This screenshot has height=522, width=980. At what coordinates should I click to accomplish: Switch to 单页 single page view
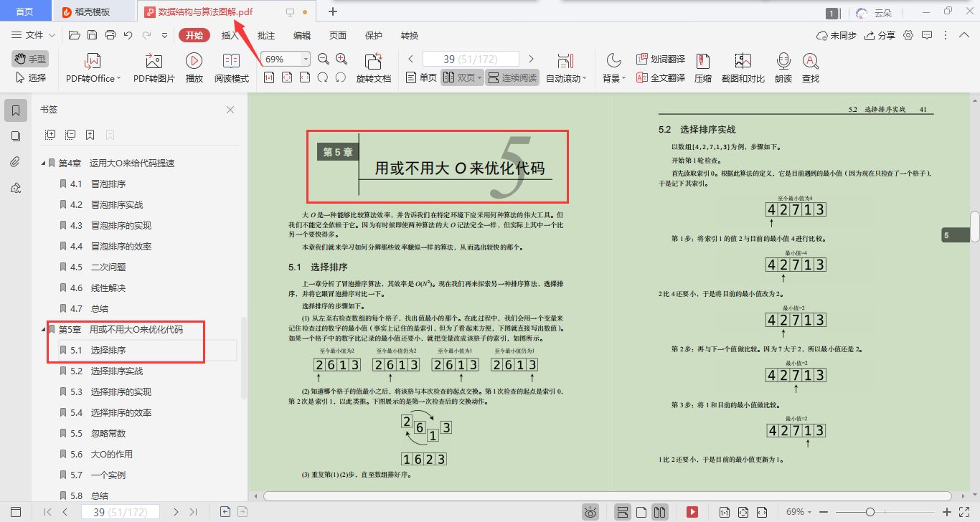[x=422, y=77]
